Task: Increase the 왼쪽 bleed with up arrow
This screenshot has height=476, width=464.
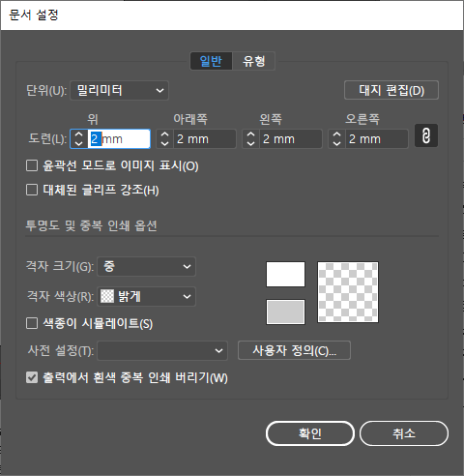Action: [x=251, y=134]
